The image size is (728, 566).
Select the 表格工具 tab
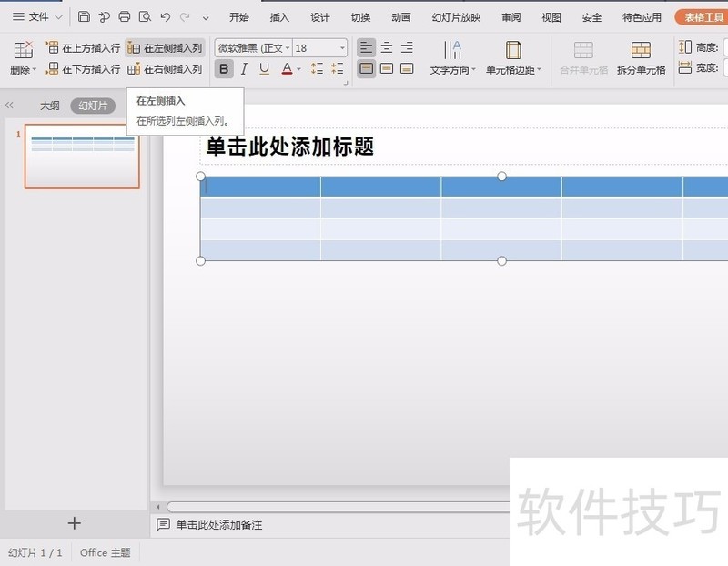[x=703, y=17]
